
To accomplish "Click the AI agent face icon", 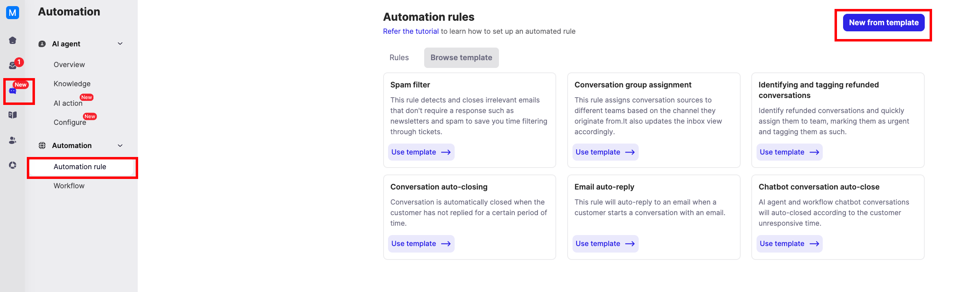I will [42, 44].
